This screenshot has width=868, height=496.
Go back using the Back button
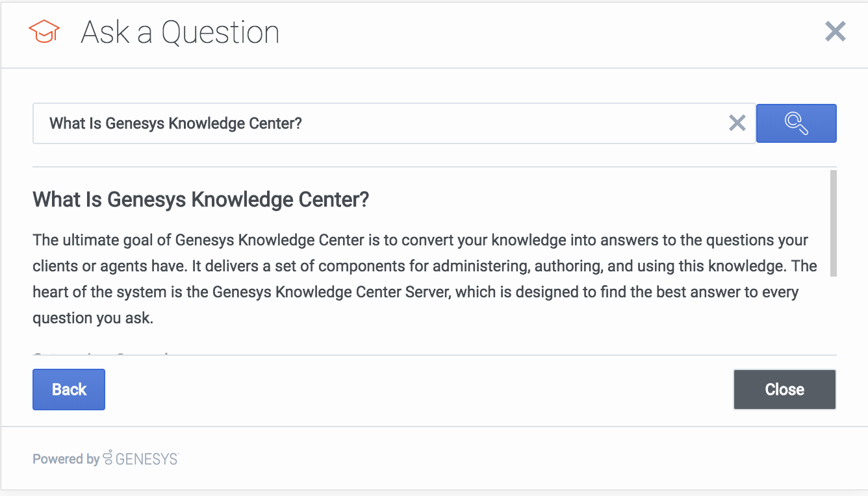click(x=69, y=390)
